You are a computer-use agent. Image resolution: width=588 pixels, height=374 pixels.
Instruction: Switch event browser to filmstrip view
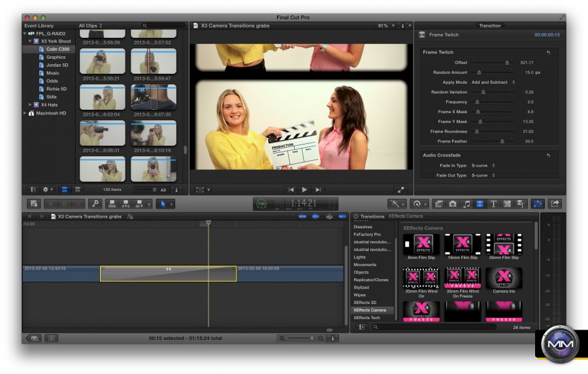(65, 190)
